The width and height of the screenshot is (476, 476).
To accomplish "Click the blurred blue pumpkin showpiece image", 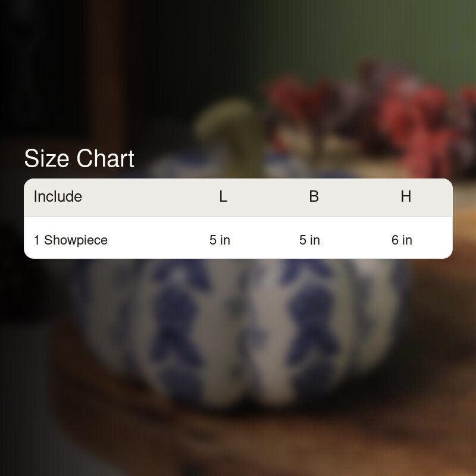I will click(240, 331).
